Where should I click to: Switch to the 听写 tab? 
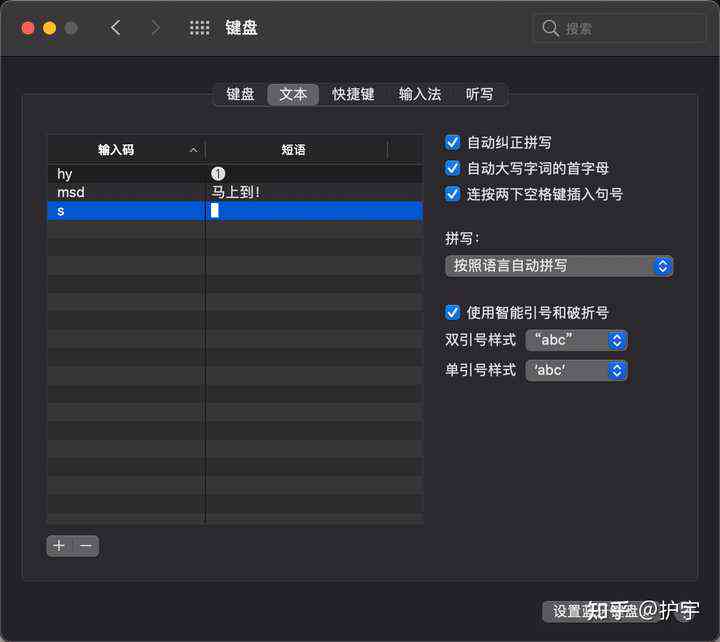tap(479, 95)
